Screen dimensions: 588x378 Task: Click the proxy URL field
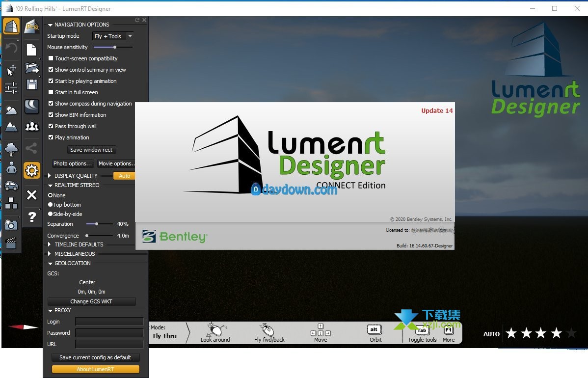109,344
